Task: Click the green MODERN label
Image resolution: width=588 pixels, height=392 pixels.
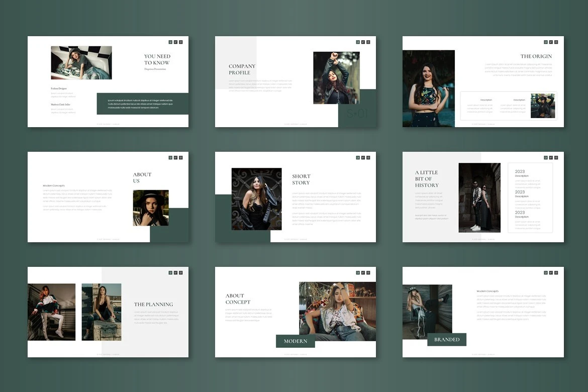Action: (x=296, y=341)
